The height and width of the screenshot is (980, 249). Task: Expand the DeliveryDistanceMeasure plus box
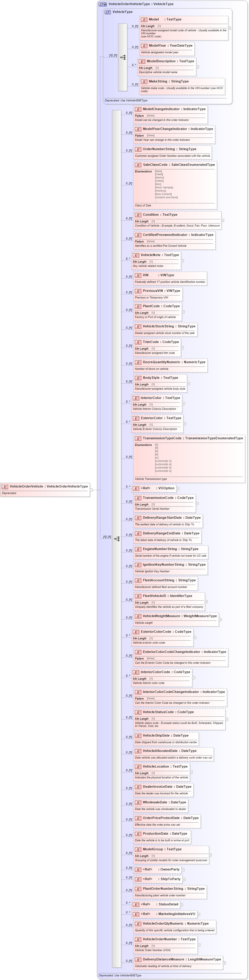point(225,963)
